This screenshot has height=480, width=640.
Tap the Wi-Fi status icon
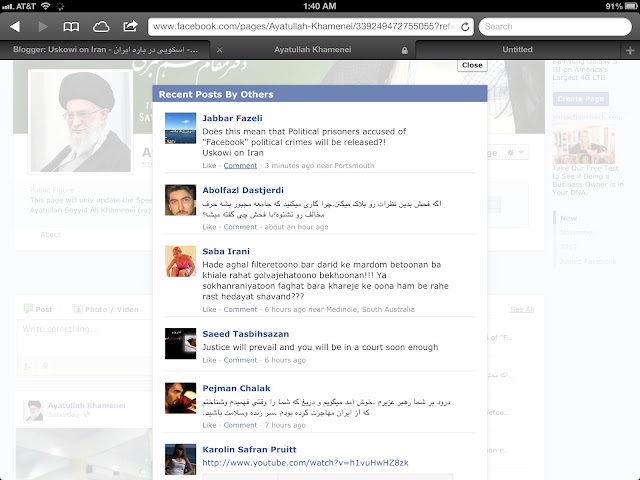[46, 6]
